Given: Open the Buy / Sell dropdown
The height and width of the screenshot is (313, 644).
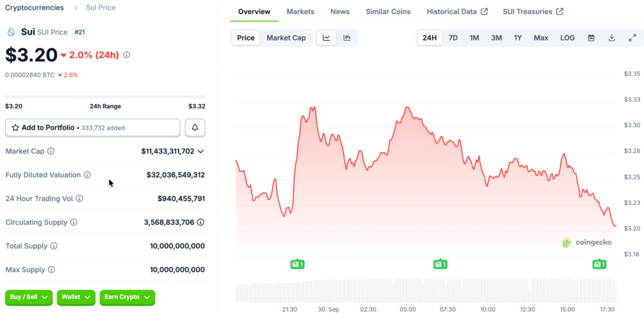Looking at the screenshot, I should click(x=29, y=297).
